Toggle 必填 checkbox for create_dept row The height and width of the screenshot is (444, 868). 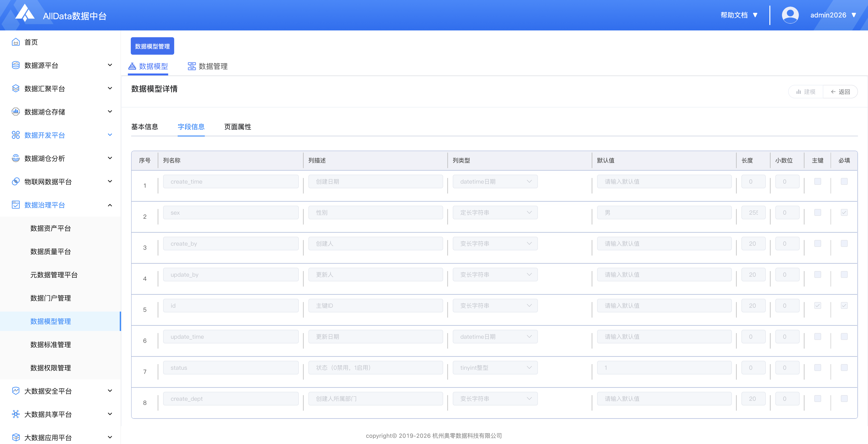click(844, 398)
